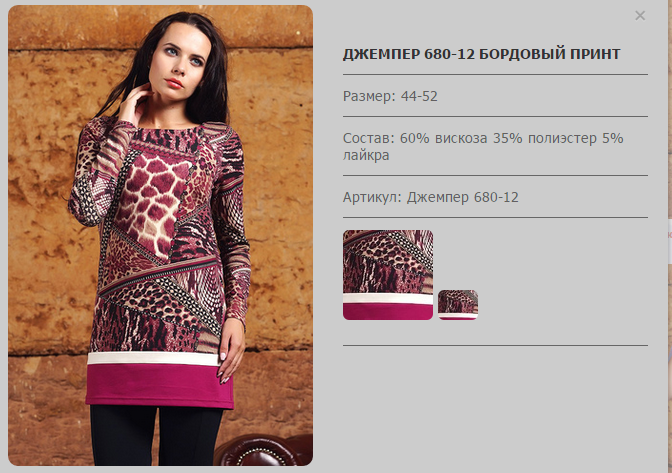Click the magenta hem of the jumper photo

(160, 386)
